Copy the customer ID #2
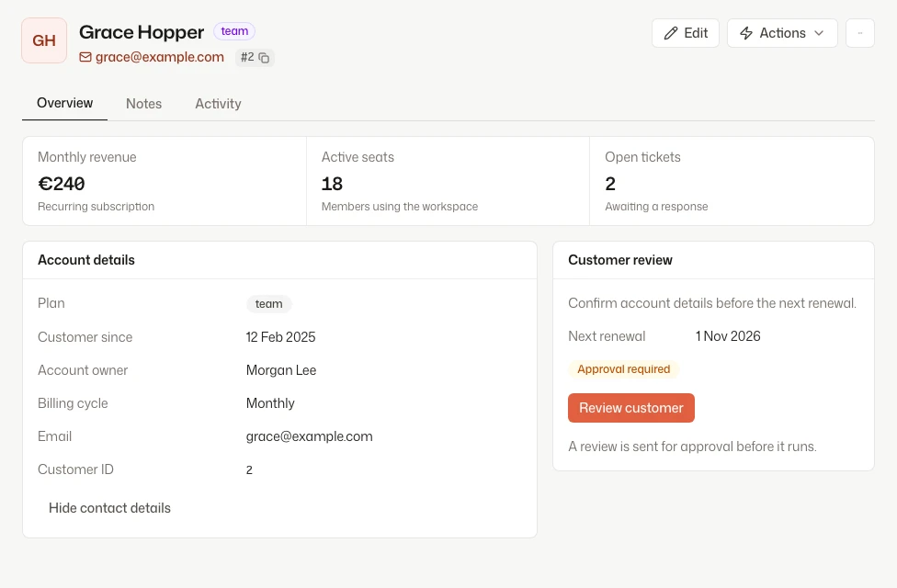Image resolution: width=897 pixels, height=588 pixels. [264, 58]
